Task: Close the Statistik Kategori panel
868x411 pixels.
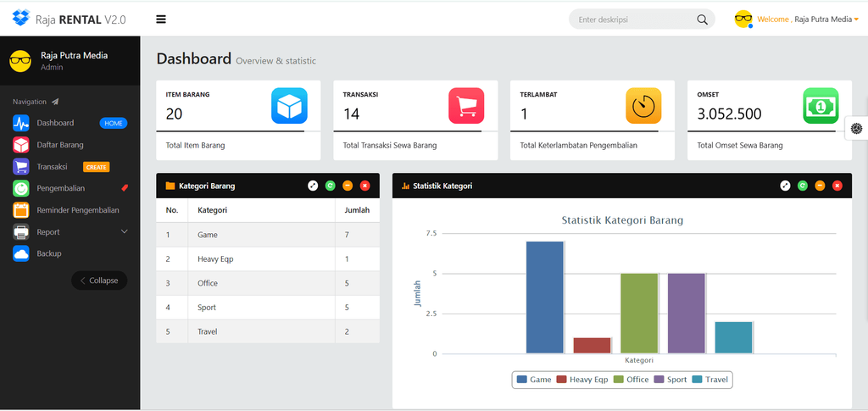Action: click(837, 186)
